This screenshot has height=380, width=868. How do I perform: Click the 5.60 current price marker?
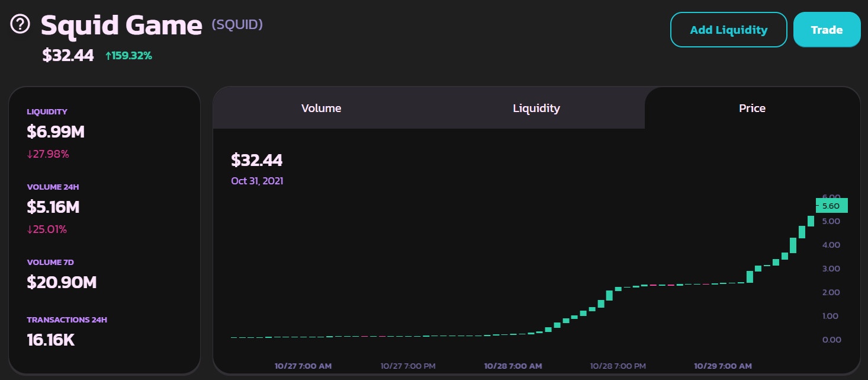tap(831, 205)
